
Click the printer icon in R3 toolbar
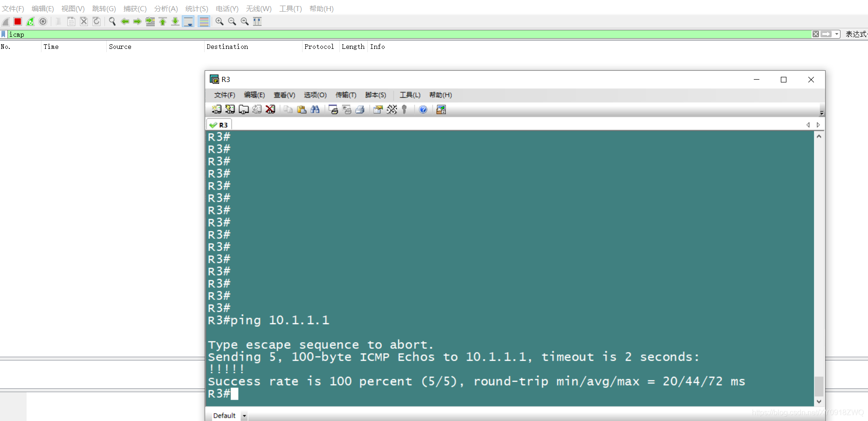tap(360, 109)
